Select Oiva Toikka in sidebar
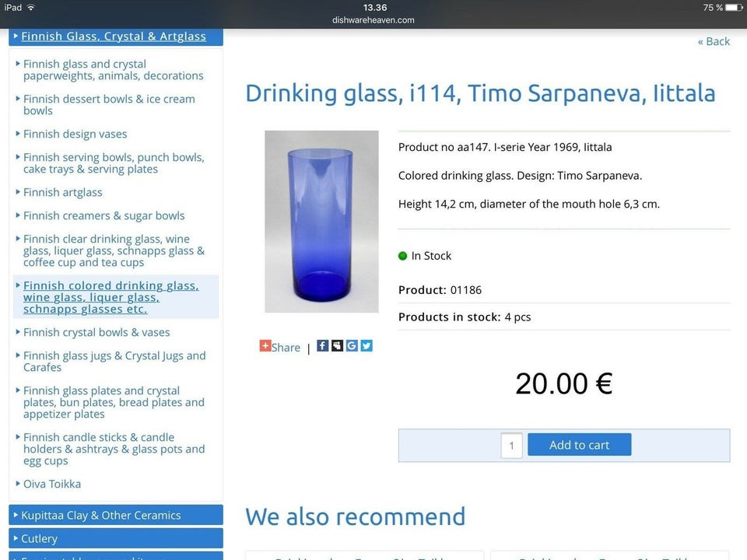Image resolution: width=747 pixels, height=560 pixels. point(52,484)
